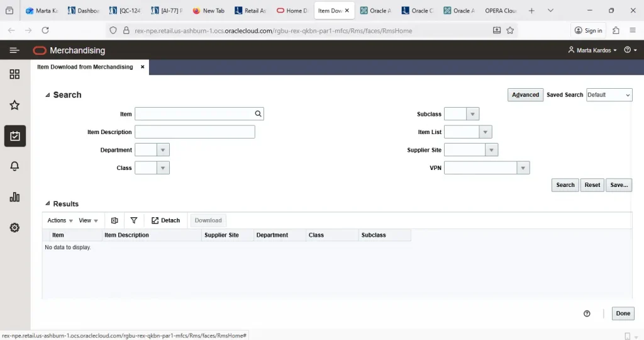Open Notifications bell in sidebar
The width and height of the screenshot is (644, 340).
[14, 166]
